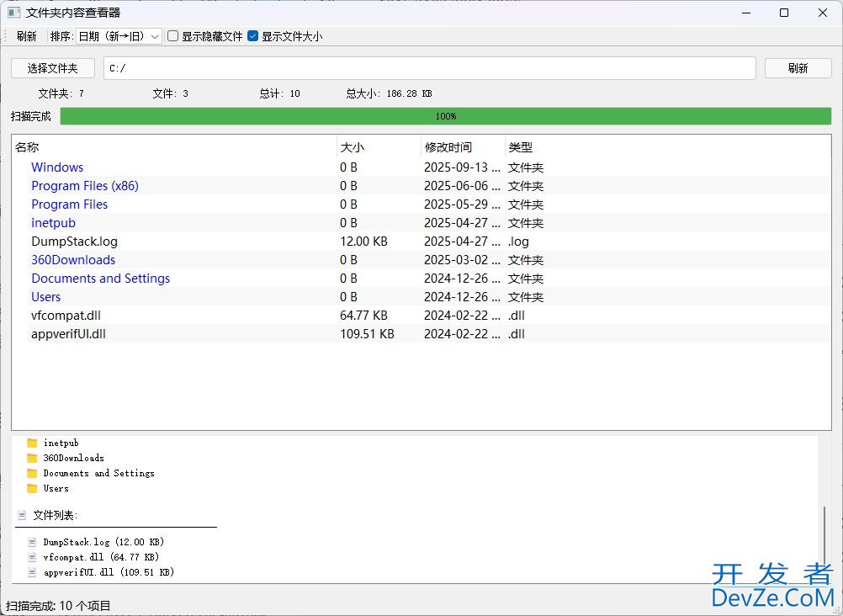Click the file icon next to DumpStack.log
The width and height of the screenshot is (843, 616).
pos(32,542)
